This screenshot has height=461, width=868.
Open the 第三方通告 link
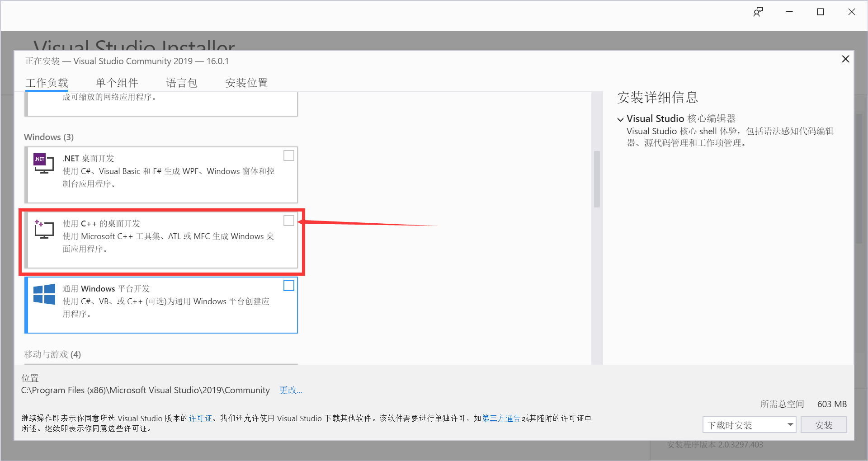click(501, 418)
